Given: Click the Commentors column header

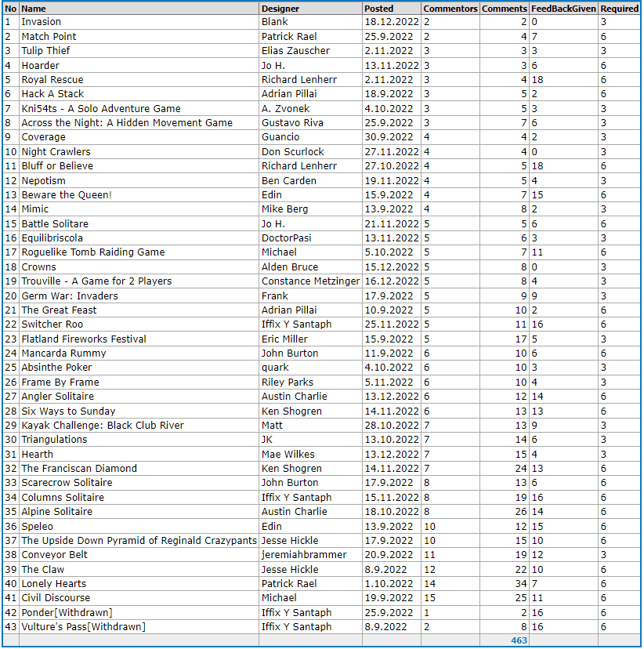Looking at the screenshot, I should coord(450,8).
